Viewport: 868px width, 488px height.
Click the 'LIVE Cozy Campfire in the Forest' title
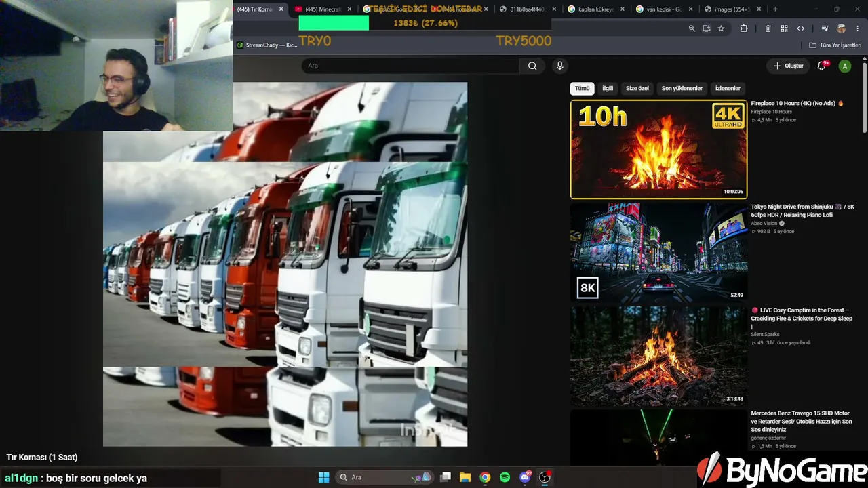(802, 318)
